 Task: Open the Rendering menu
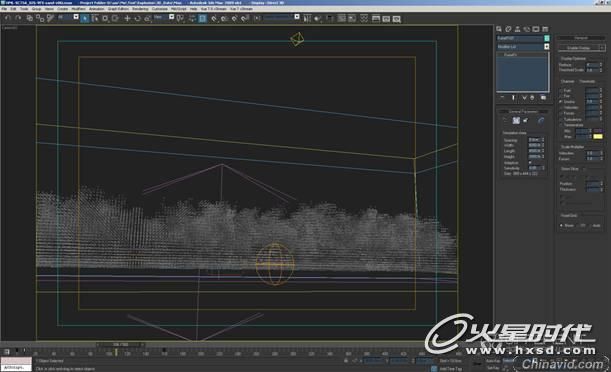(x=140, y=9)
